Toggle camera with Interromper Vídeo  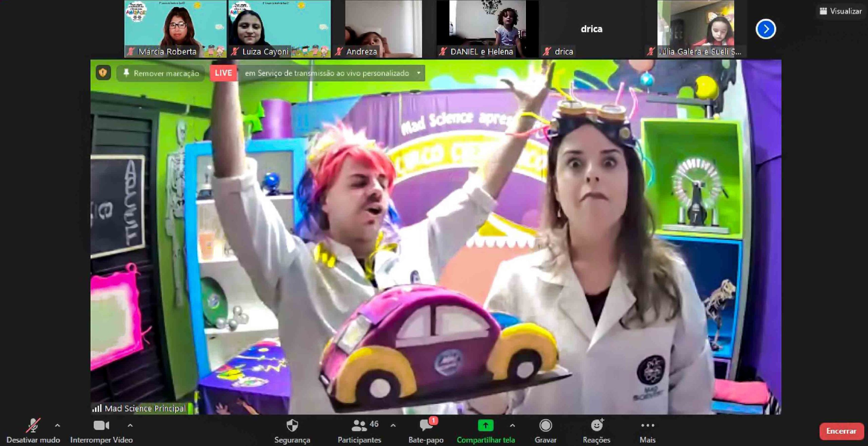(101, 430)
